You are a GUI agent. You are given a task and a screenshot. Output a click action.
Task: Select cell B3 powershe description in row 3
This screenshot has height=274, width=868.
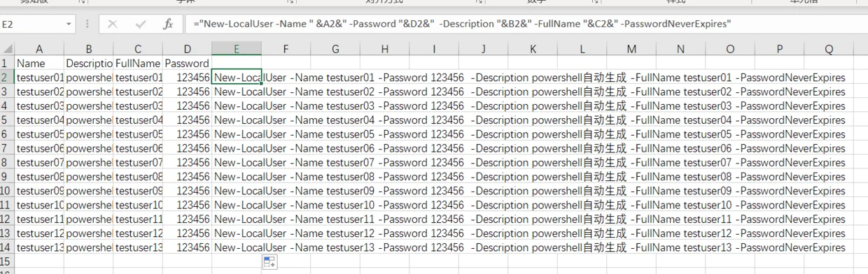[89, 92]
